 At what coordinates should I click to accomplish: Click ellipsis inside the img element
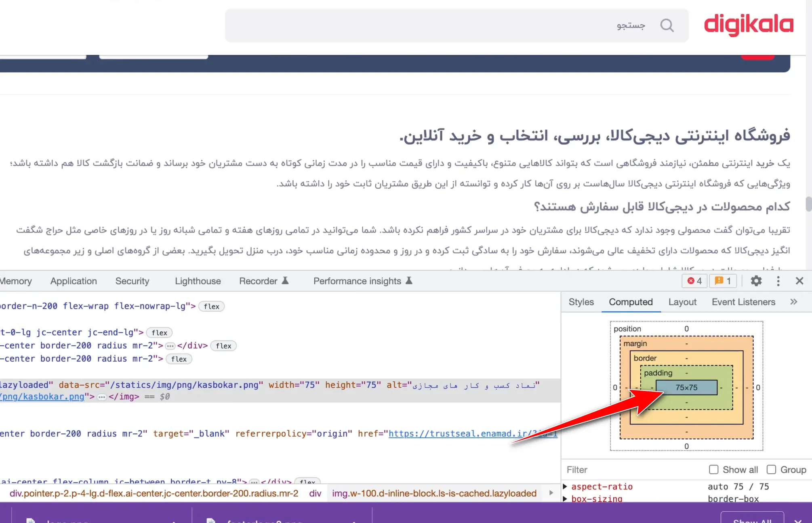pos(102,397)
